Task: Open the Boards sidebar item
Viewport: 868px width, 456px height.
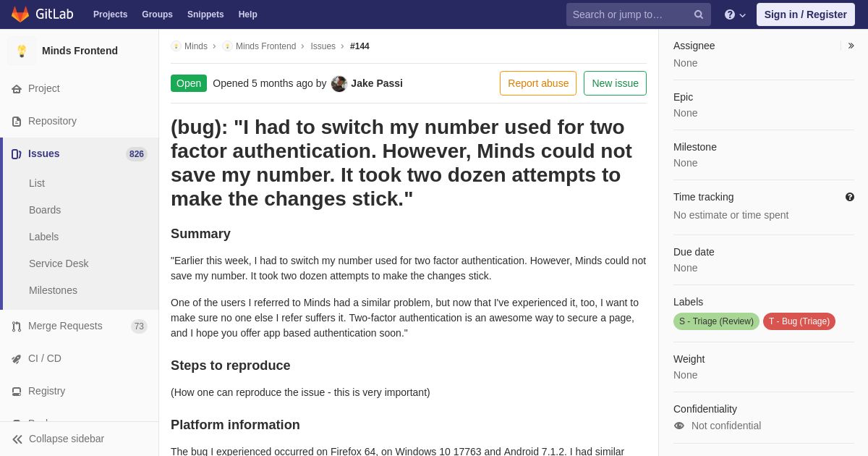Action: point(45,210)
